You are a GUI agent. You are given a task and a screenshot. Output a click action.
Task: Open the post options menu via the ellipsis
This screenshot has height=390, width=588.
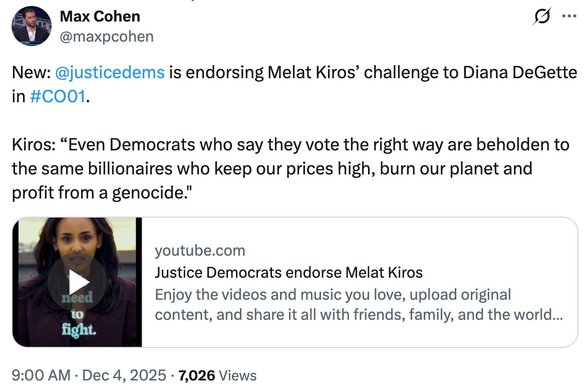[570, 16]
